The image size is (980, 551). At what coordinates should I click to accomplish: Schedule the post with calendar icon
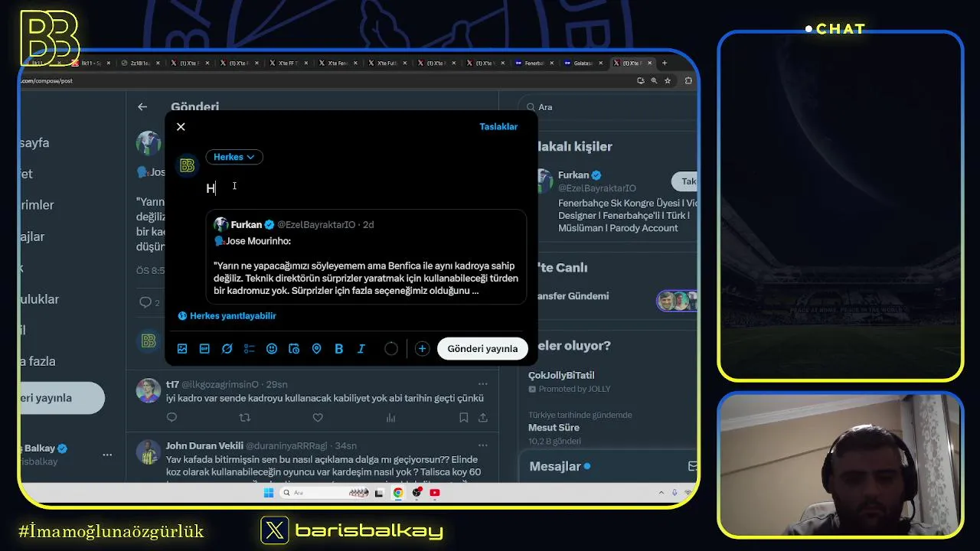[294, 349]
